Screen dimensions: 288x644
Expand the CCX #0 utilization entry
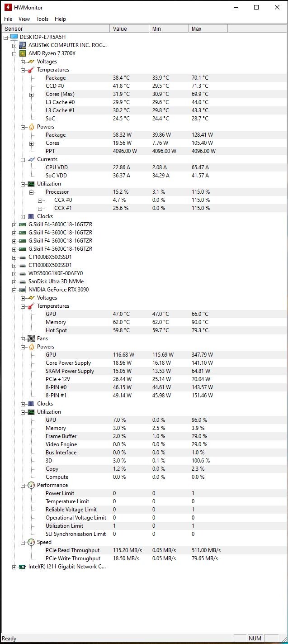(40, 200)
